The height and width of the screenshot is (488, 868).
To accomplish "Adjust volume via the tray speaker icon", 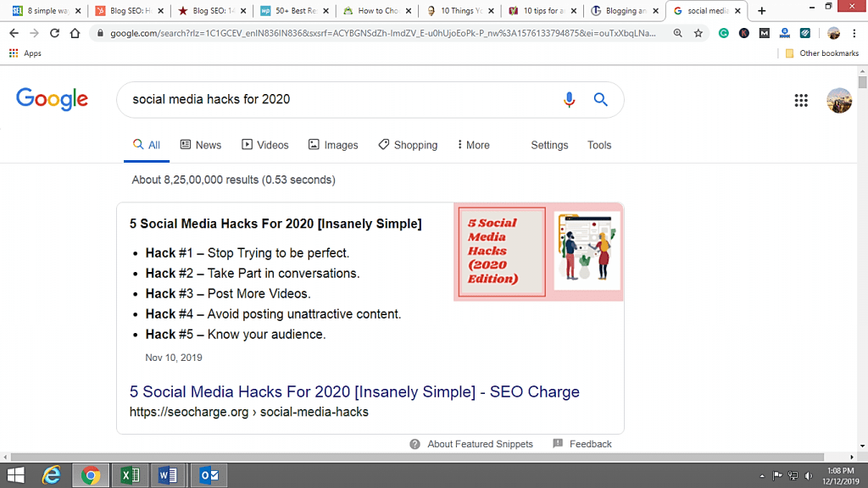I will click(x=809, y=476).
